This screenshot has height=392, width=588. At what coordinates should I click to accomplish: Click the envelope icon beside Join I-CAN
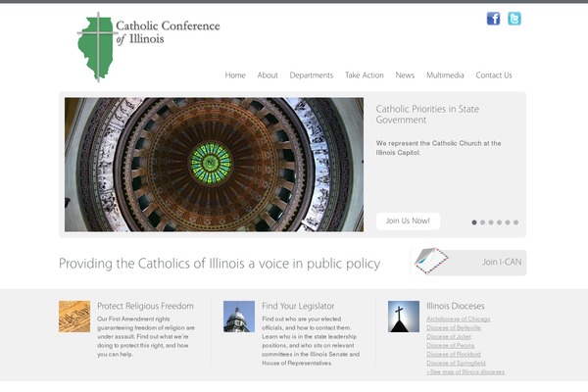[431, 261]
